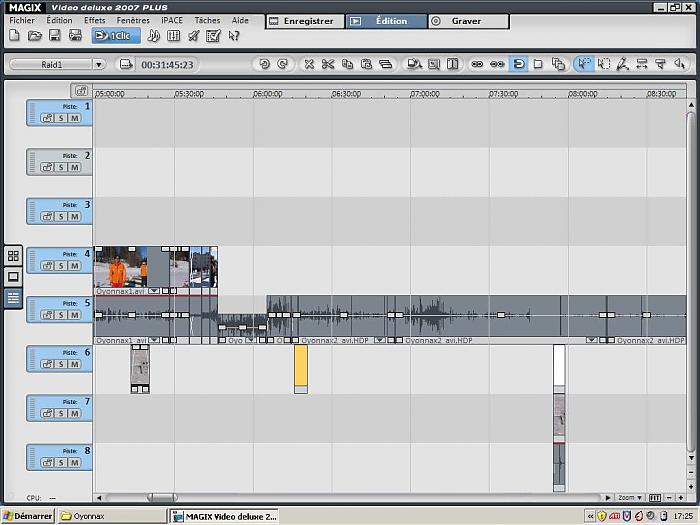Click the scissors cut icon
This screenshot has height=525, width=700.
(327, 64)
